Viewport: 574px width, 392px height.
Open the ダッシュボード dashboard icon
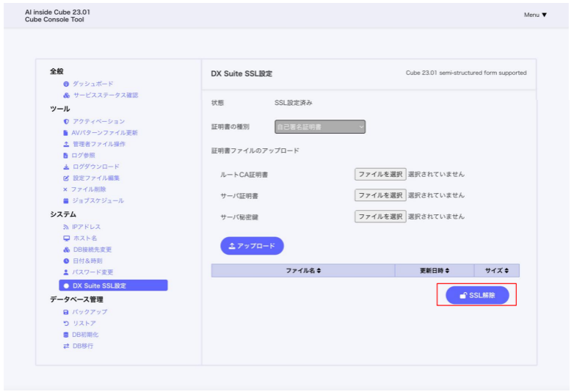pos(66,84)
